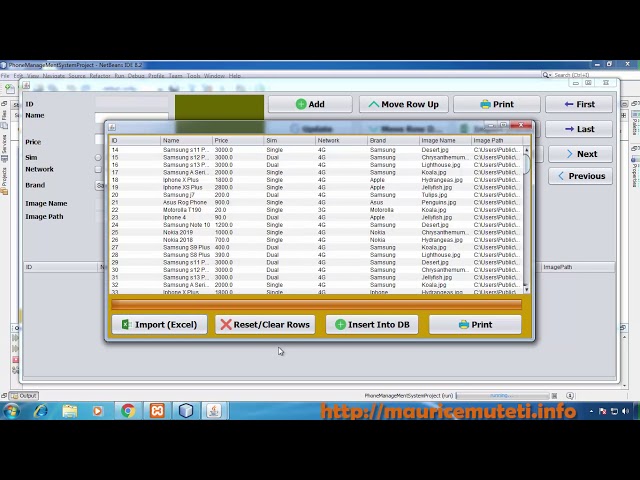Open the Brand combo box
Image resolution: width=640 pixels, height=480 pixels.
[x=100, y=185]
